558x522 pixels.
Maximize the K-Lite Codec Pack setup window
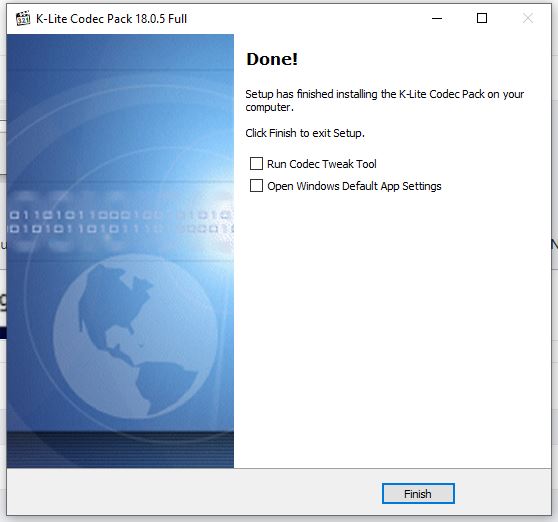click(x=482, y=19)
